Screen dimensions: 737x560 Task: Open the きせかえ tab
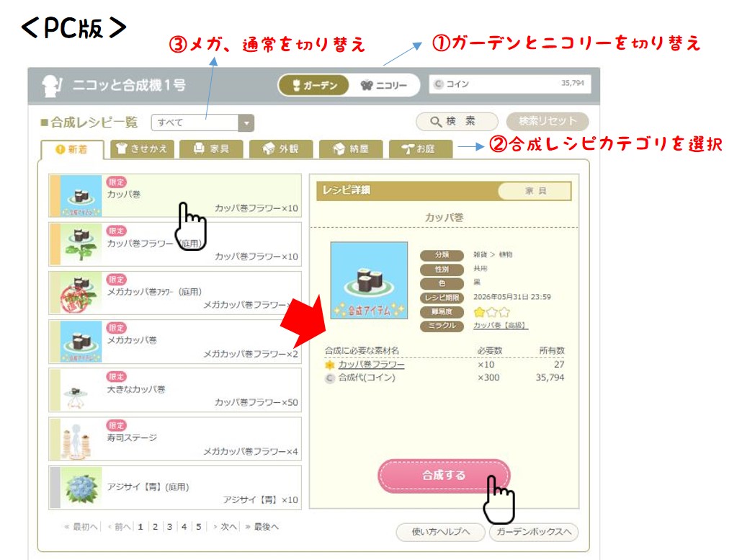(142, 149)
